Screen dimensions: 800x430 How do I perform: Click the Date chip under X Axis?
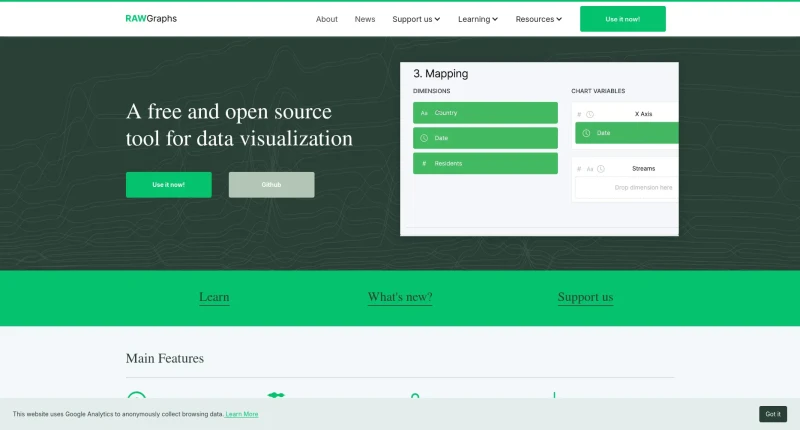click(627, 133)
